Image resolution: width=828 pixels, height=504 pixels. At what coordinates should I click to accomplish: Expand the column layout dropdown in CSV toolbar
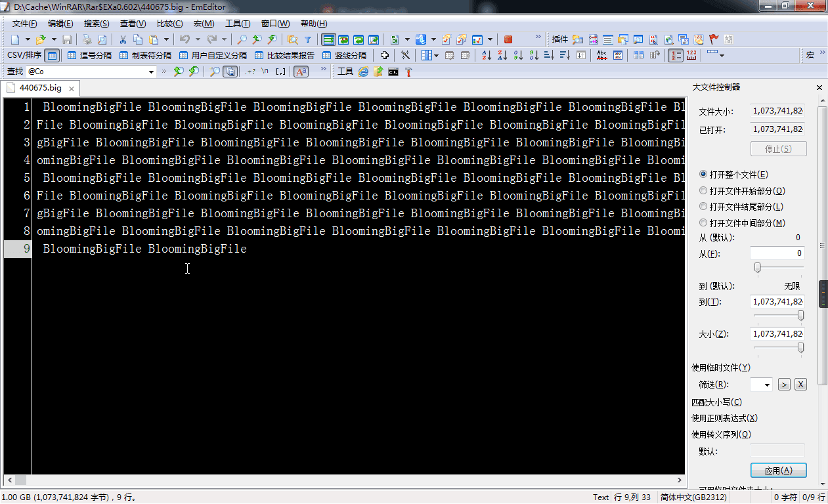[x=436, y=56]
